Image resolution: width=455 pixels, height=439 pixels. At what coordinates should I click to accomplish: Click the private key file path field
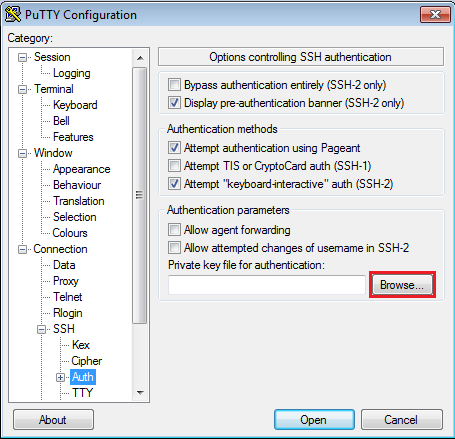(x=267, y=285)
